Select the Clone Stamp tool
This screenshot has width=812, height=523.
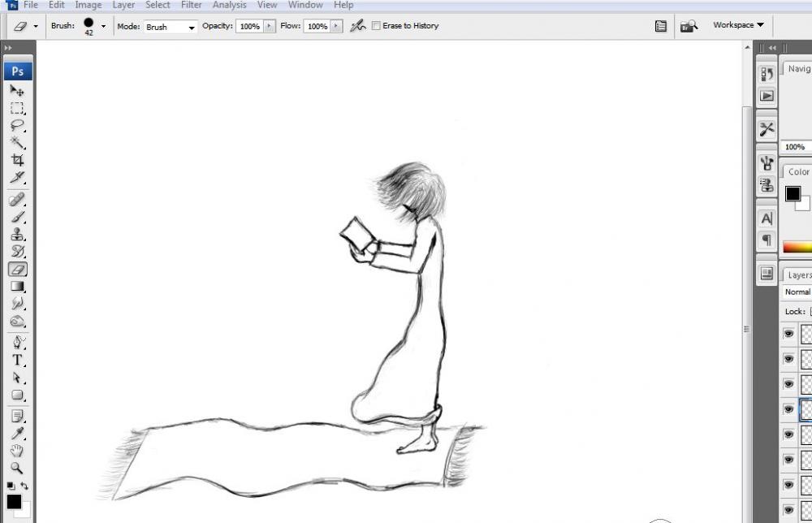coord(17,234)
